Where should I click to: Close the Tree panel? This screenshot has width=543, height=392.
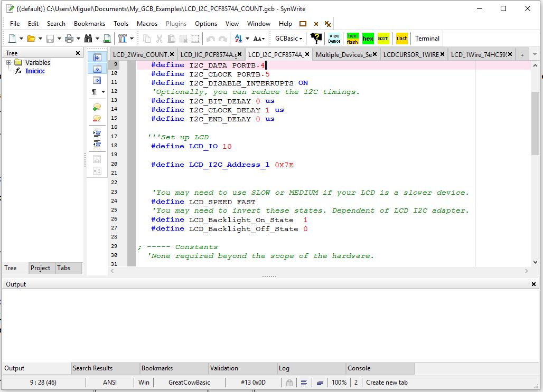tap(78, 53)
